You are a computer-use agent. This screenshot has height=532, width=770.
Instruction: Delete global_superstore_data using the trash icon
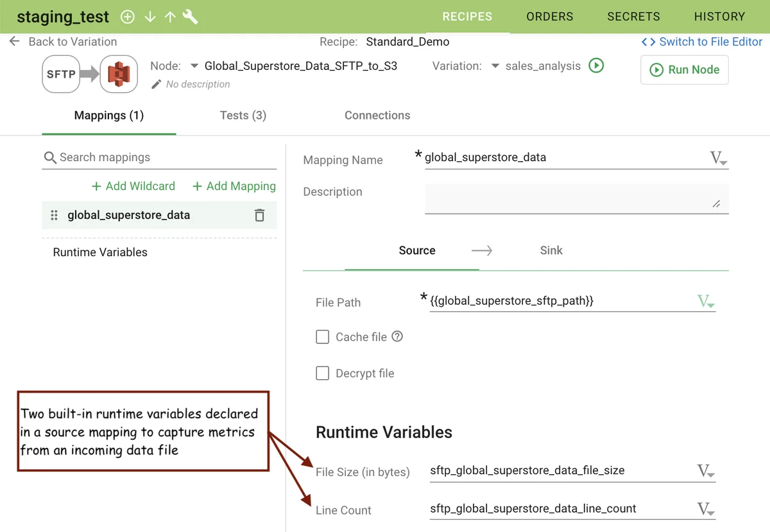pos(259,215)
